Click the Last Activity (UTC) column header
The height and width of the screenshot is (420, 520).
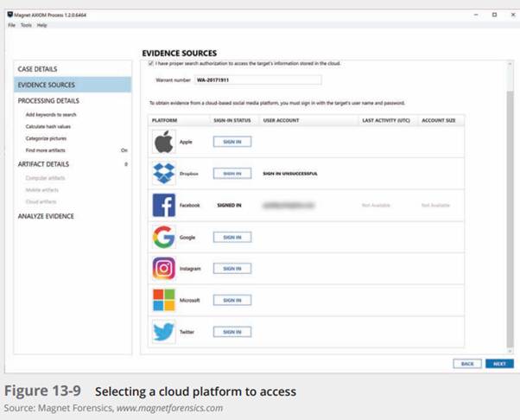pyautogui.click(x=386, y=120)
